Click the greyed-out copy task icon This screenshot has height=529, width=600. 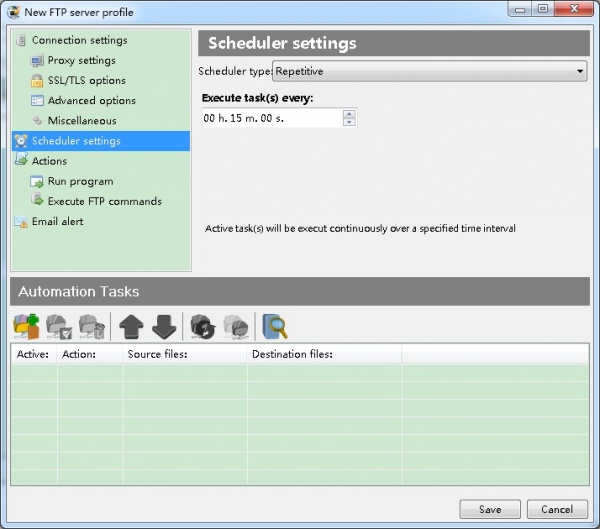pos(236,326)
